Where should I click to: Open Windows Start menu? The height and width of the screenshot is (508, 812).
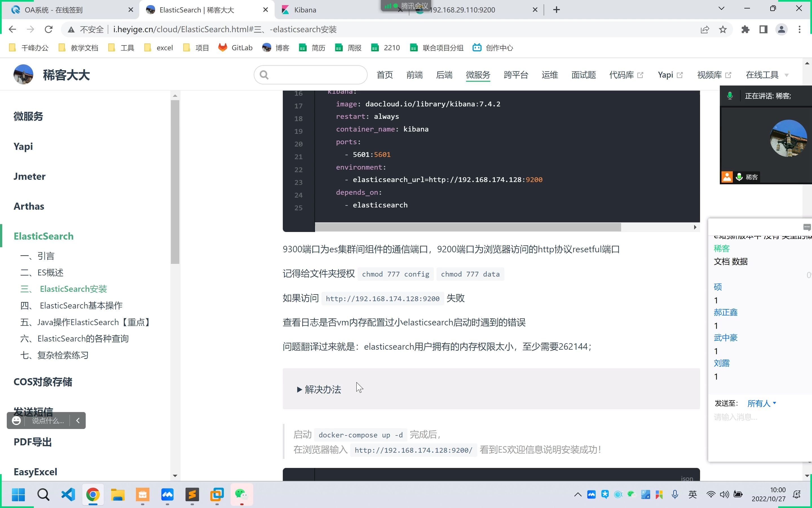(18, 494)
